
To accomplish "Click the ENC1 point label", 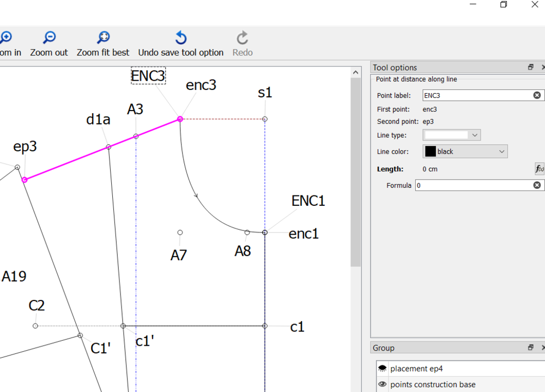I will pyautogui.click(x=308, y=200).
